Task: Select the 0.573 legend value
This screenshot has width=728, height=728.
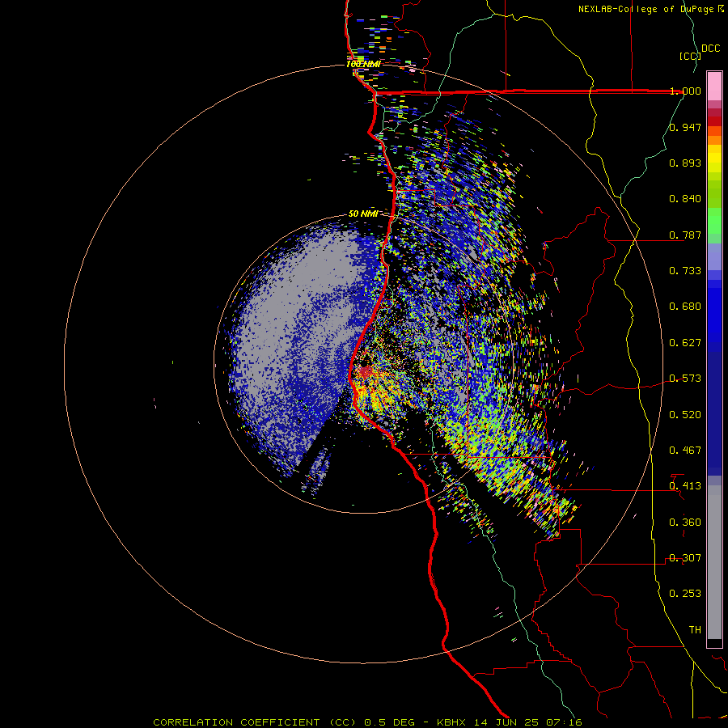Action: point(685,379)
